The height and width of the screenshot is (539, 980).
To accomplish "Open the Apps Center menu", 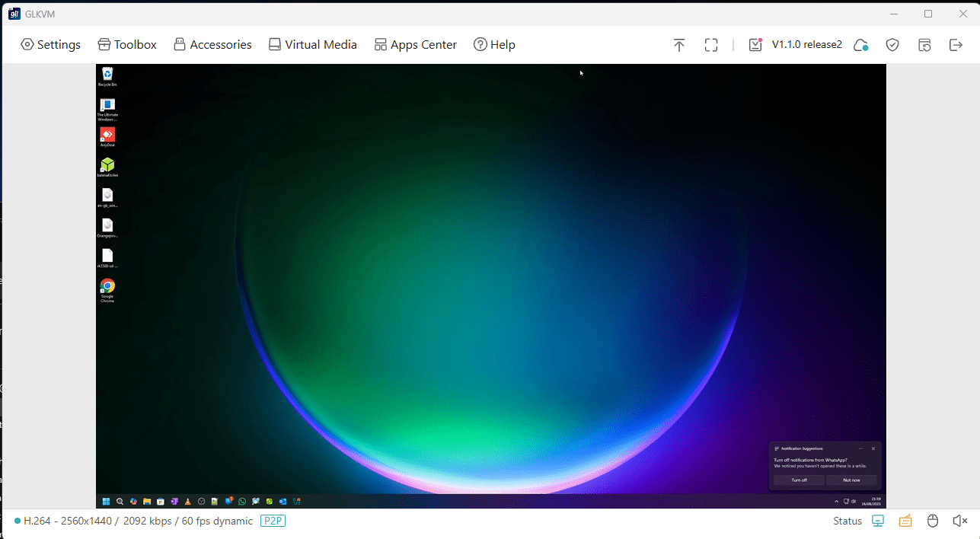I will click(x=415, y=45).
